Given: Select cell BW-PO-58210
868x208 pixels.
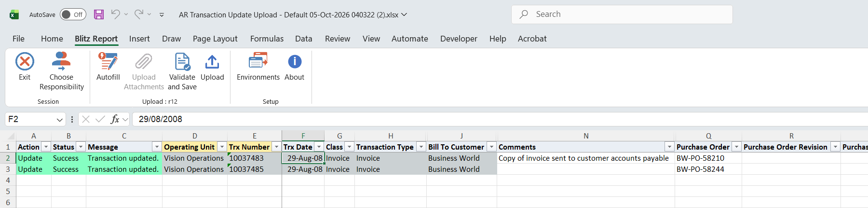Looking at the screenshot, I should 708,158.
